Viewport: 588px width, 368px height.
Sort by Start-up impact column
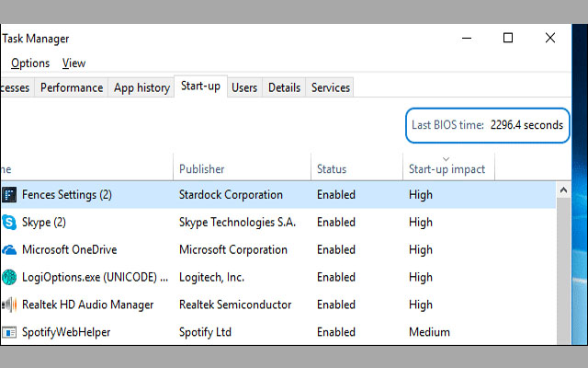pyautogui.click(x=447, y=169)
